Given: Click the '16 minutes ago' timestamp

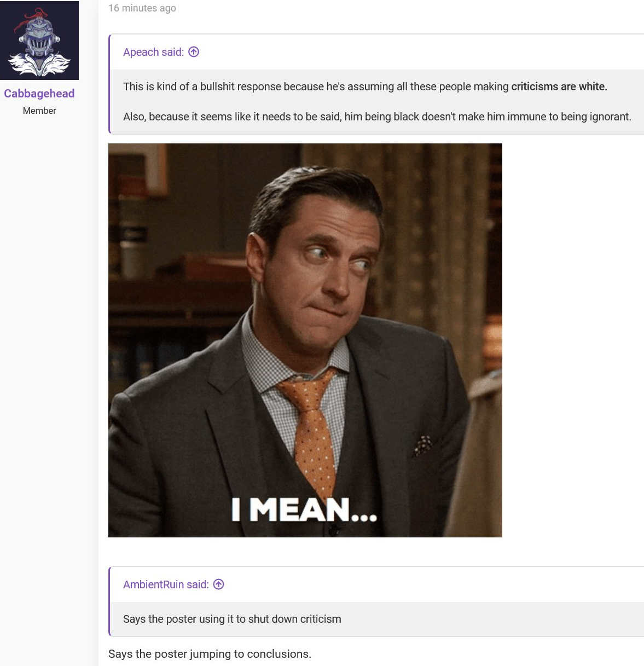Looking at the screenshot, I should [142, 8].
